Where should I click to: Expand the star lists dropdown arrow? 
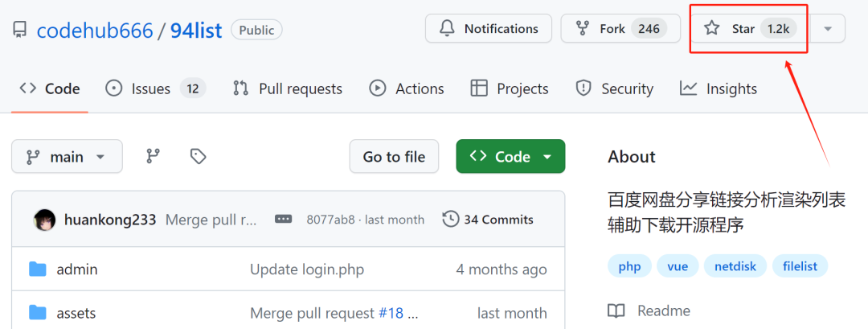pyautogui.click(x=828, y=29)
